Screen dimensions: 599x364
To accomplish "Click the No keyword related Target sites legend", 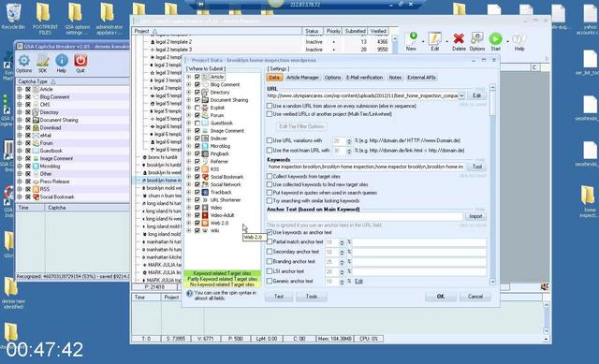I will coord(223,284).
